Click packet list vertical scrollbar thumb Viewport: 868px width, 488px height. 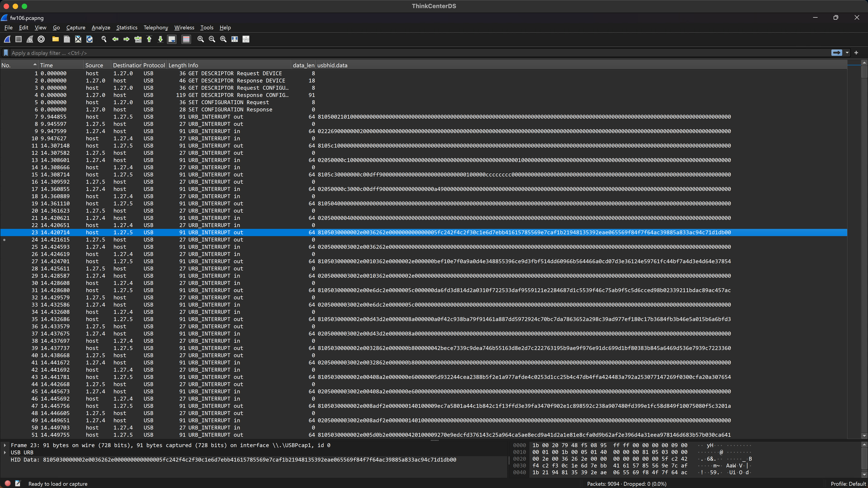point(864,72)
